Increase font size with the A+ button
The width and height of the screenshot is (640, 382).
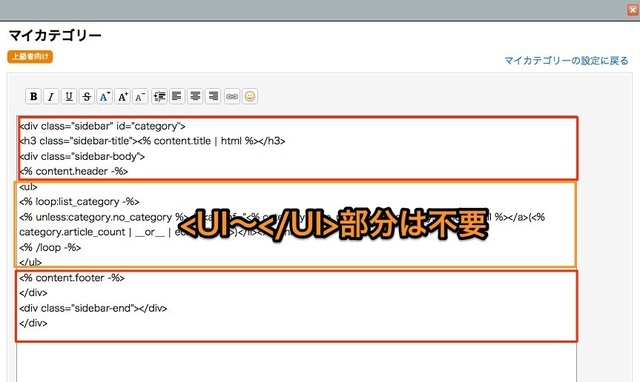pyautogui.click(x=122, y=97)
